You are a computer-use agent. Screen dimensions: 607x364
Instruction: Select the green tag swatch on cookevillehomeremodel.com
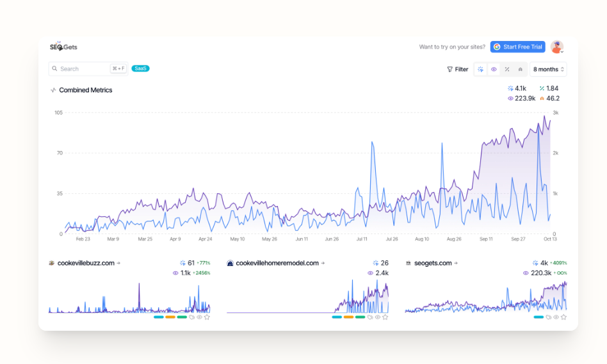click(360, 317)
